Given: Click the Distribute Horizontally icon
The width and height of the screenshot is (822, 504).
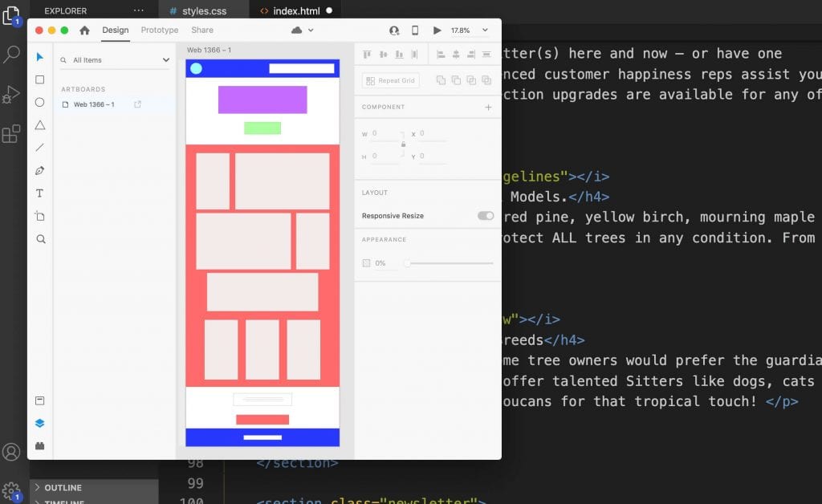Looking at the screenshot, I should (486, 55).
